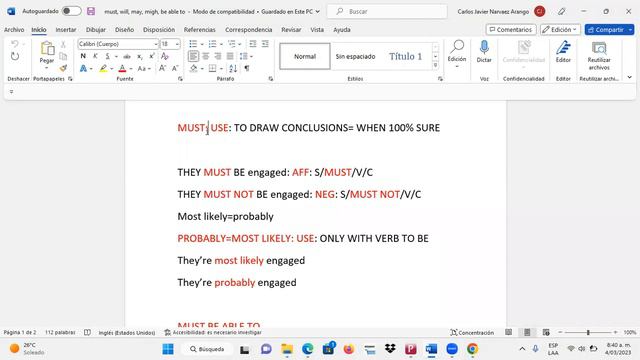Click the Save disk icon in title bar

(91, 11)
